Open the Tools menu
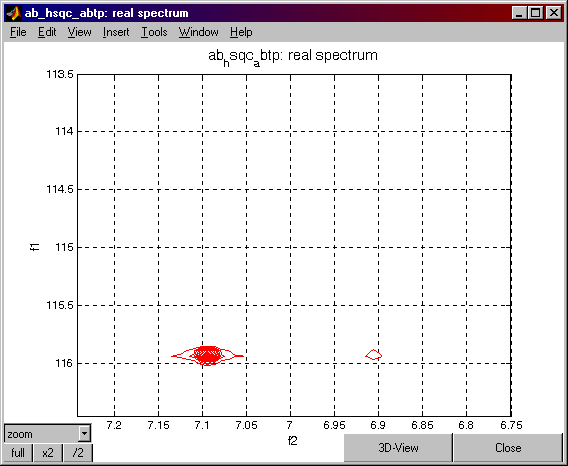 coord(154,32)
